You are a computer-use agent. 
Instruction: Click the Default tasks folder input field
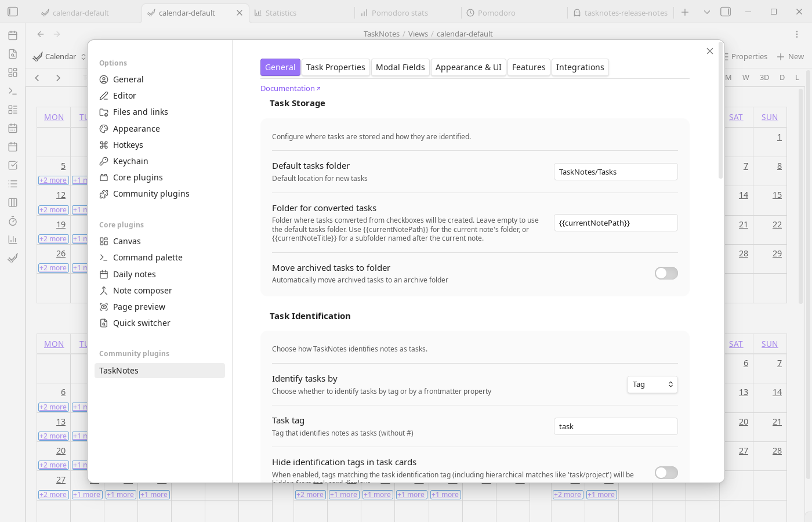point(615,172)
